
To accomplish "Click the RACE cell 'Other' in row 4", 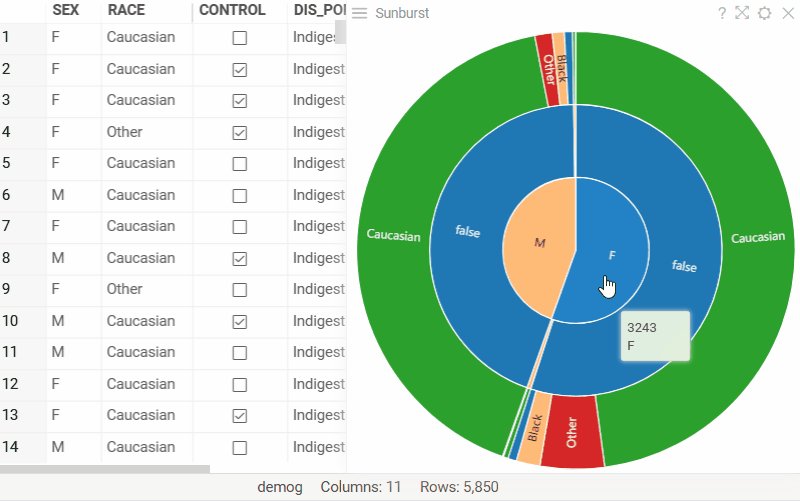I will click(x=147, y=132).
